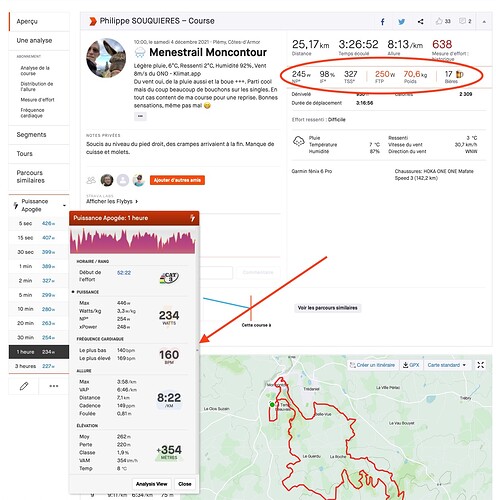This screenshot has height=500, width=496.
Task: Expand the Carte standard map dropdown
Action: coord(446,365)
